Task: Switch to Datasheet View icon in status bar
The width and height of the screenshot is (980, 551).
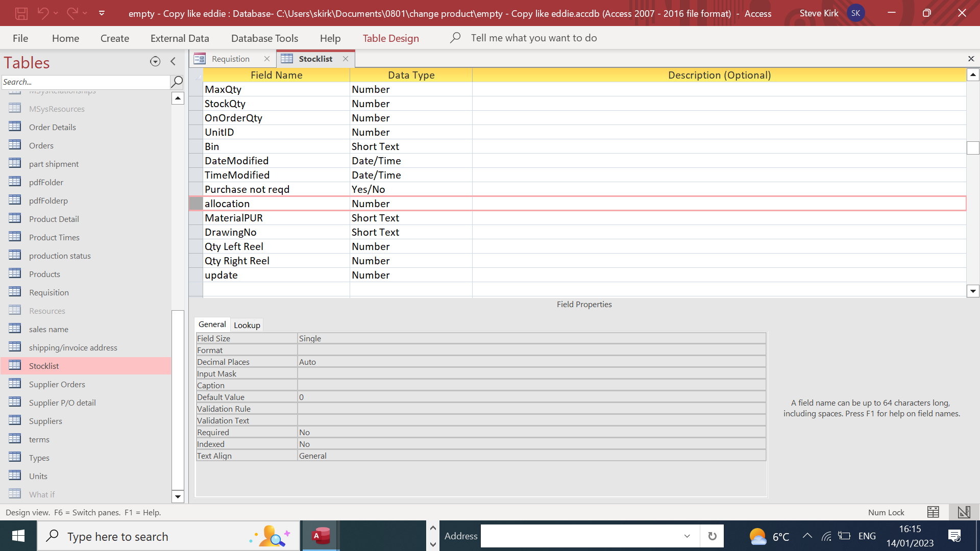Action: pos(933,512)
